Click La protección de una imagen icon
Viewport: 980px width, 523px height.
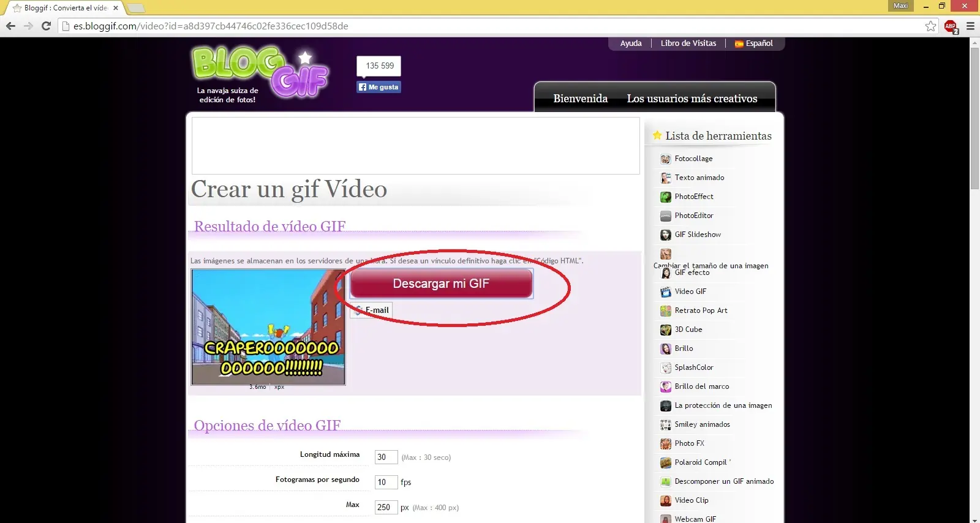click(666, 406)
